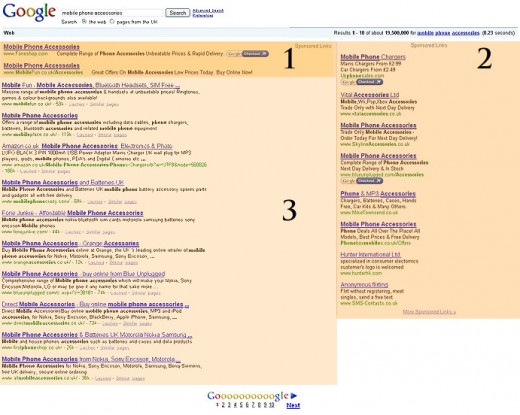Select the Web tab
520x415 pixels.
point(9,33)
